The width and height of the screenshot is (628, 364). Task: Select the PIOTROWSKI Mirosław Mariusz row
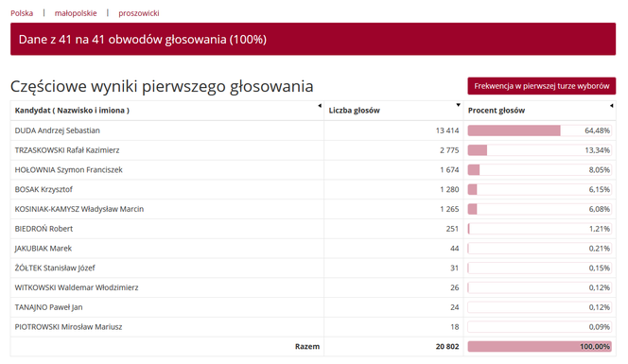click(x=313, y=327)
